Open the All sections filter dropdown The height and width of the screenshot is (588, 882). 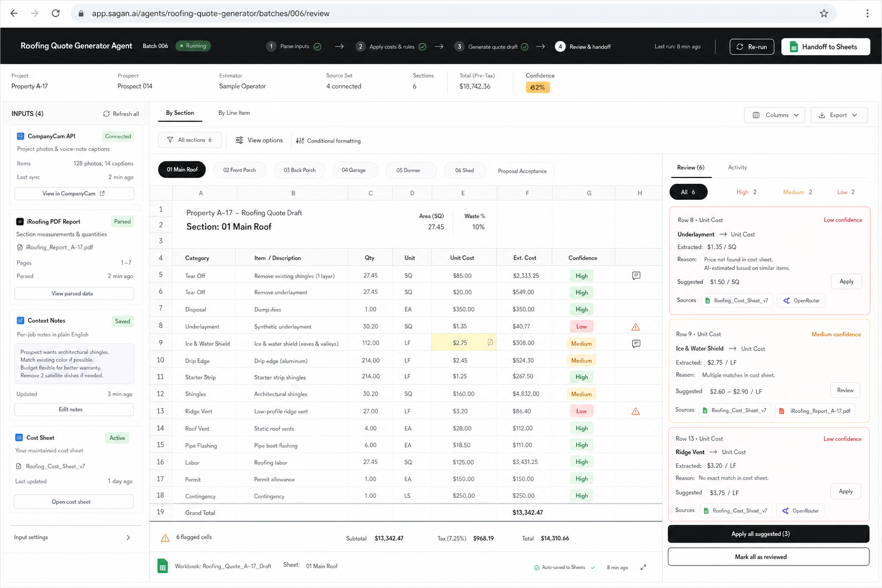click(x=189, y=140)
